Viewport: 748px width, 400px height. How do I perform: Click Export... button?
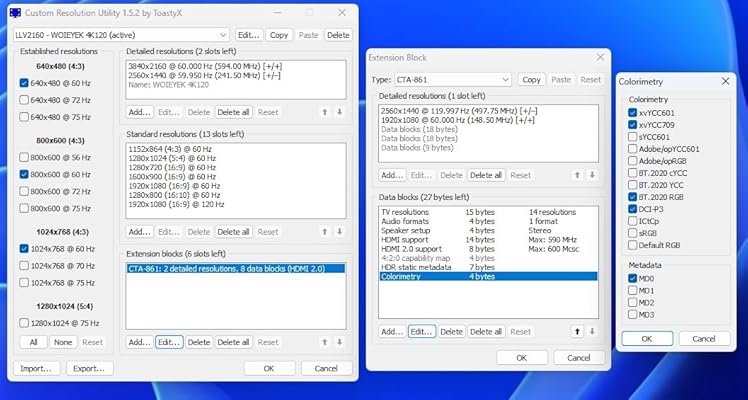click(x=89, y=368)
